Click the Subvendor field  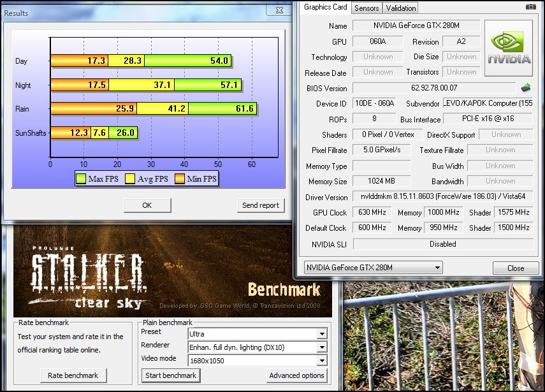[x=488, y=103]
